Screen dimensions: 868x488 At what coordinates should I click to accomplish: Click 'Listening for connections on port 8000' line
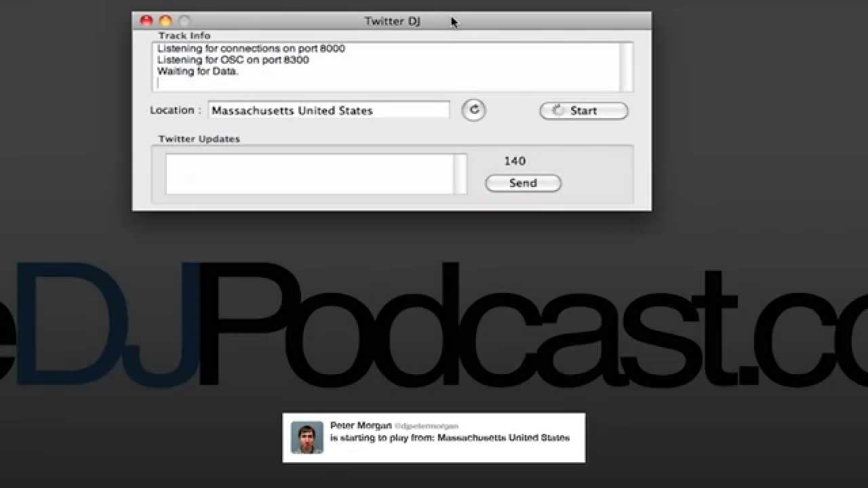251,49
